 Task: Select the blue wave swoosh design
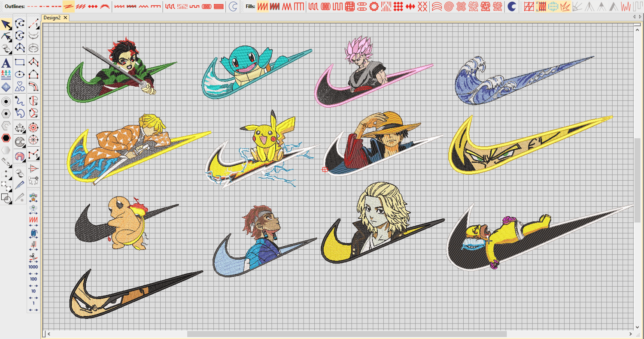pyautogui.click(x=524, y=80)
